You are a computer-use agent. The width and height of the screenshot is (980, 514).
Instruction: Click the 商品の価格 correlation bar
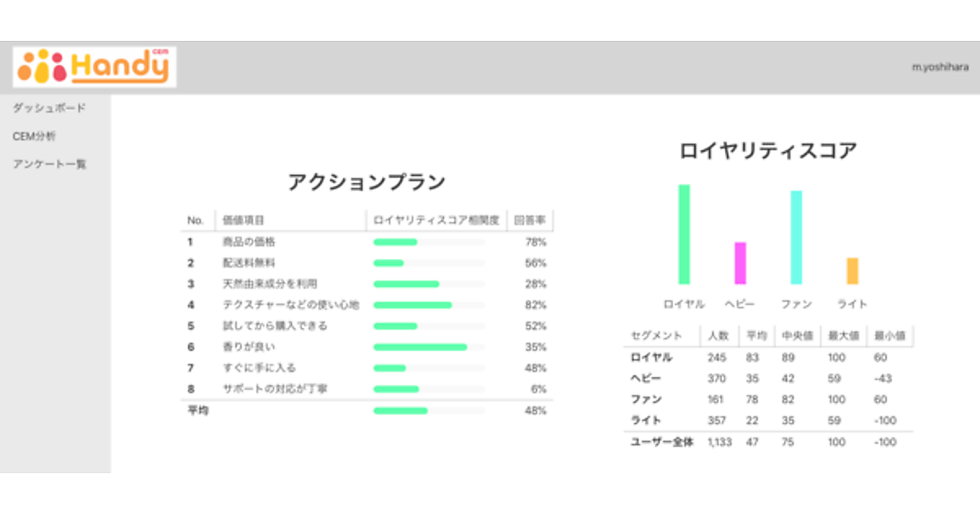click(x=395, y=242)
